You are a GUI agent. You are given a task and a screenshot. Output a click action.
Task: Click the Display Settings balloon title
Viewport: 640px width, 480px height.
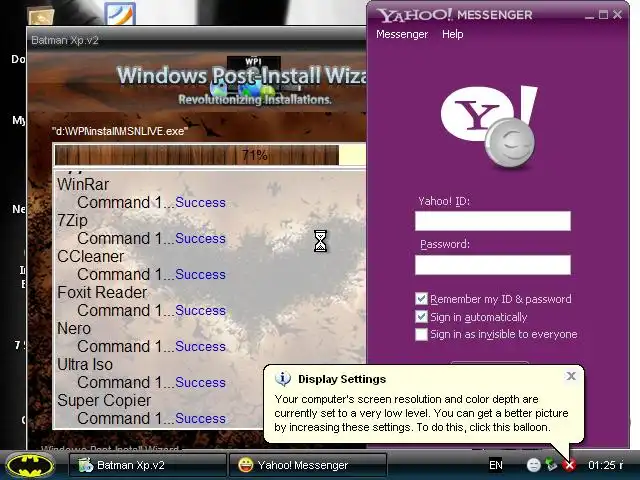342,379
